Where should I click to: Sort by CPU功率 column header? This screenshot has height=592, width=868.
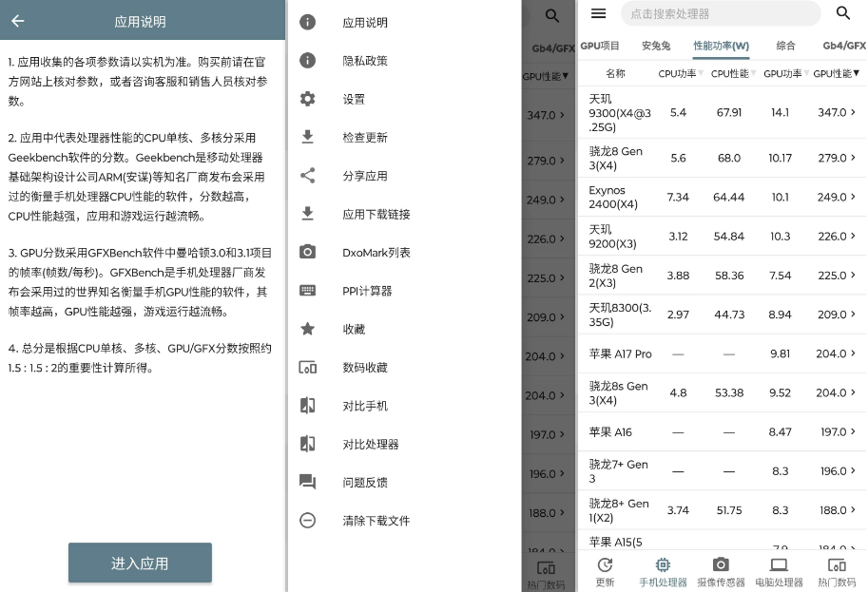(x=678, y=73)
